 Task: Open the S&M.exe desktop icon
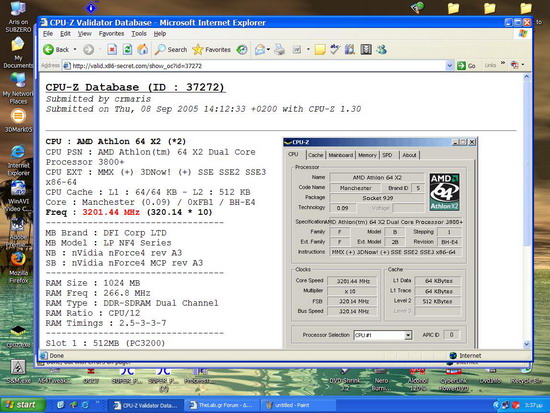(x=18, y=372)
